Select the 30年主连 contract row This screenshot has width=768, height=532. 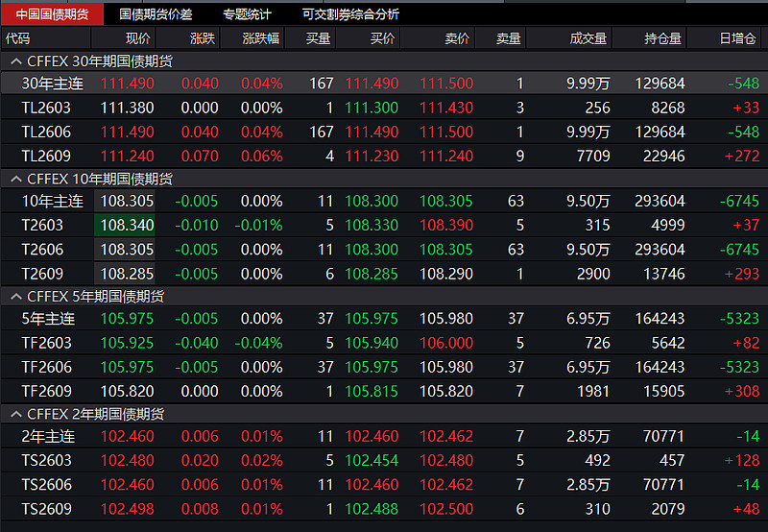(x=384, y=84)
